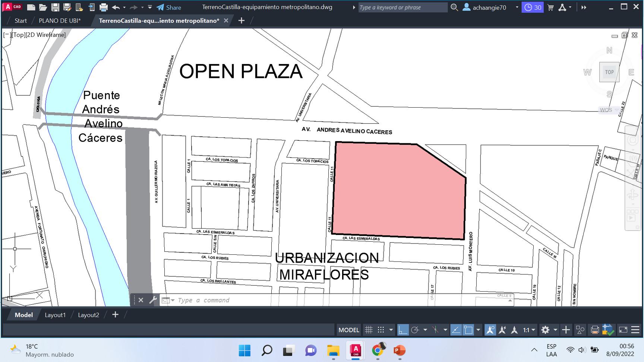The image size is (644, 362).
Task: Click isolate objects icon
Action: coord(580,330)
